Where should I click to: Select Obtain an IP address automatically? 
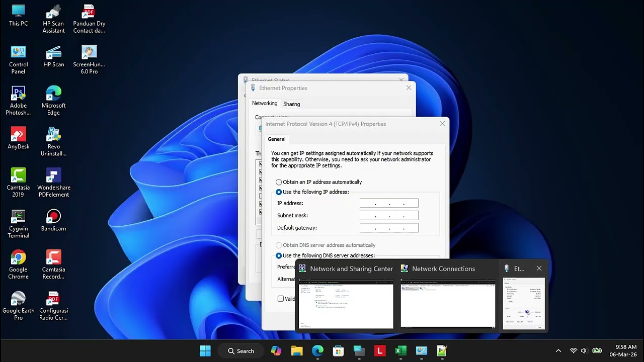(x=319, y=182)
